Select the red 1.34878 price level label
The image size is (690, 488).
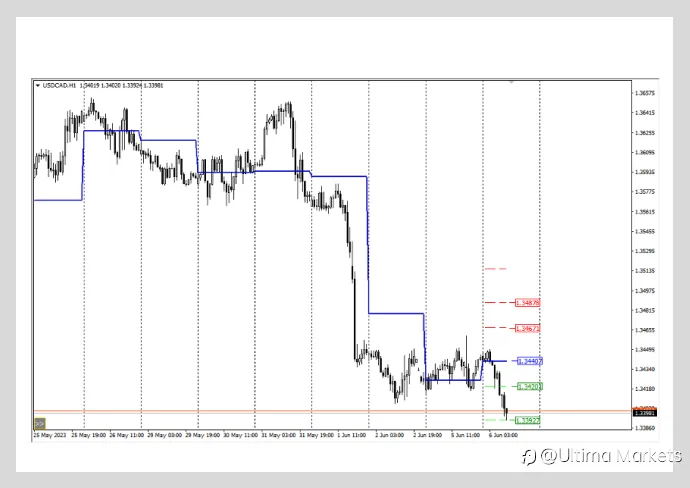click(527, 303)
